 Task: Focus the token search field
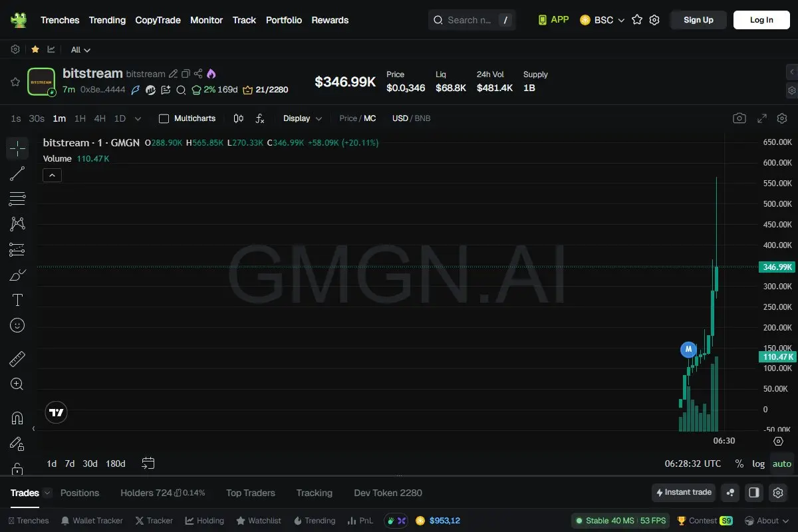click(x=473, y=20)
